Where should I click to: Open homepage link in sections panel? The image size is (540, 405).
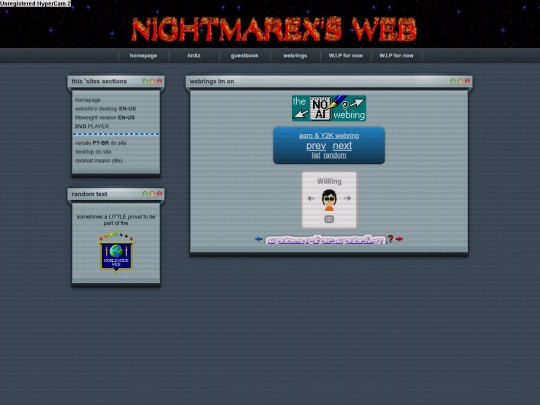click(x=88, y=100)
